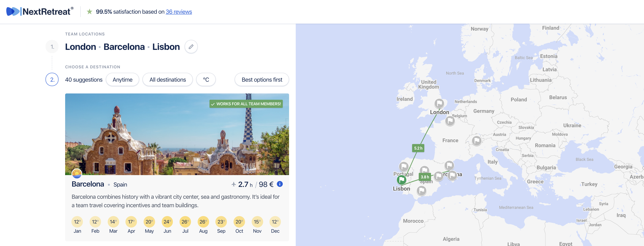Toggle the °C temperature unit
The width and height of the screenshot is (644, 246).
(206, 79)
